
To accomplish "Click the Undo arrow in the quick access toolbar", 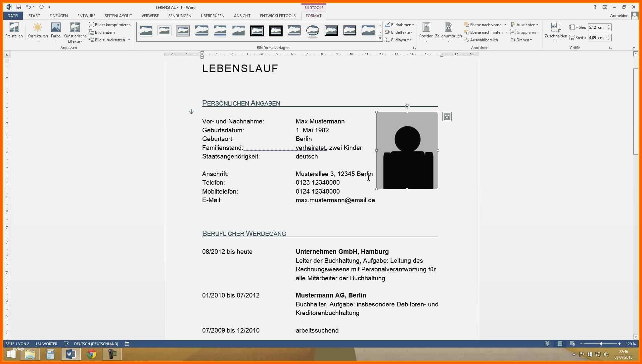I will click(x=28, y=7).
